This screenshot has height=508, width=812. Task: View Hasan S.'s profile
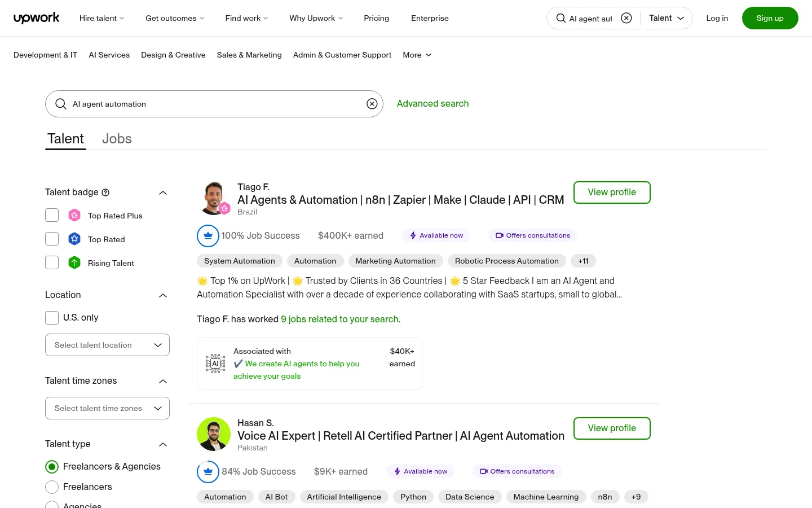(612, 428)
